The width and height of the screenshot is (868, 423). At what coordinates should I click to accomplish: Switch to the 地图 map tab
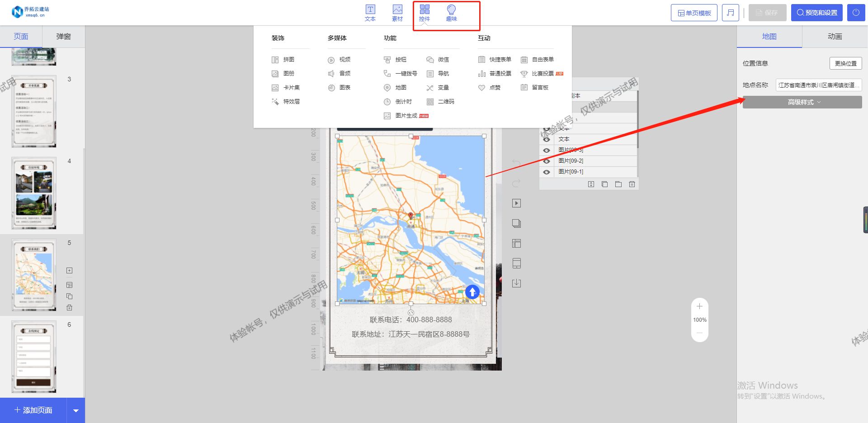[x=769, y=37]
